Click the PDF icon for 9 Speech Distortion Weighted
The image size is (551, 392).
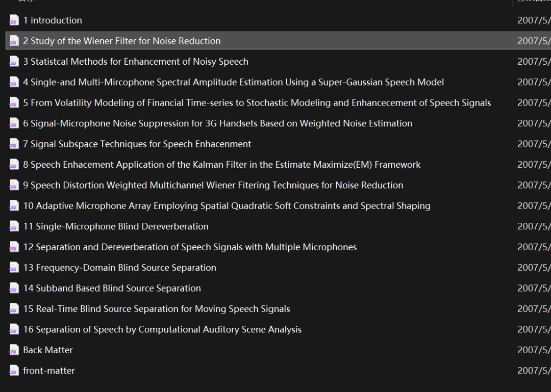pyautogui.click(x=14, y=185)
